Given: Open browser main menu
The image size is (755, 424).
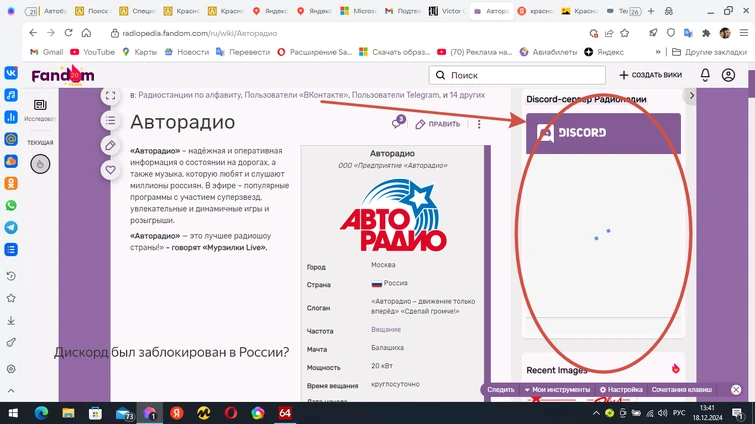Looking at the screenshot, I should click(x=744, y=33).
